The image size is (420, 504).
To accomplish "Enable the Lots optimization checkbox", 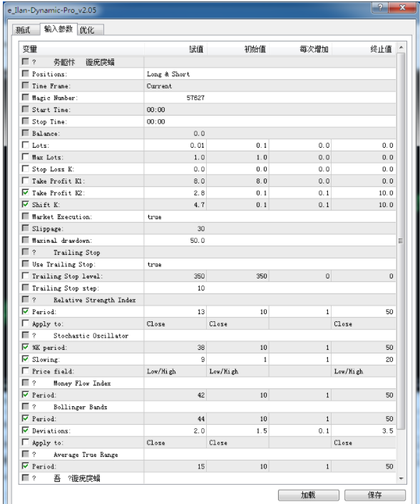I will (26, 145).
